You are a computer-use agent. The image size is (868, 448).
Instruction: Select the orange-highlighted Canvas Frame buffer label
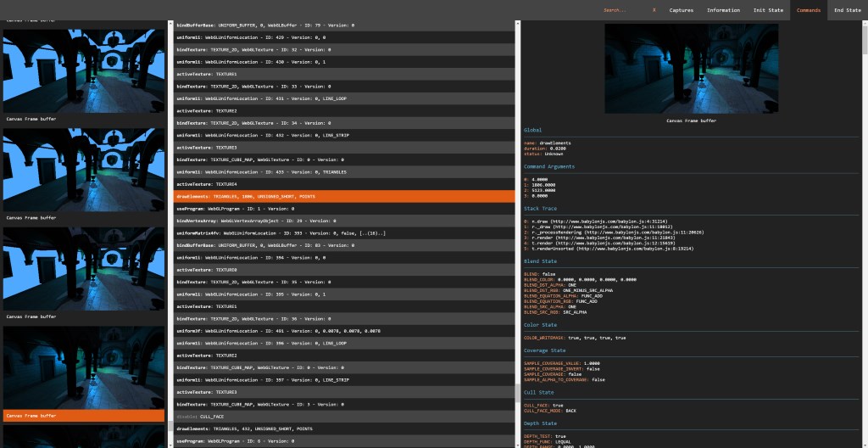click(84, 416)
